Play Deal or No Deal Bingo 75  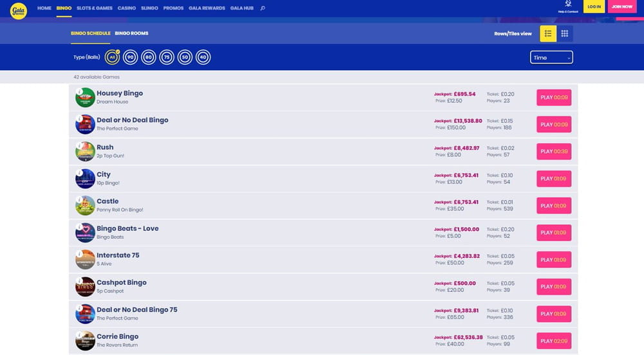coord(554,314)
